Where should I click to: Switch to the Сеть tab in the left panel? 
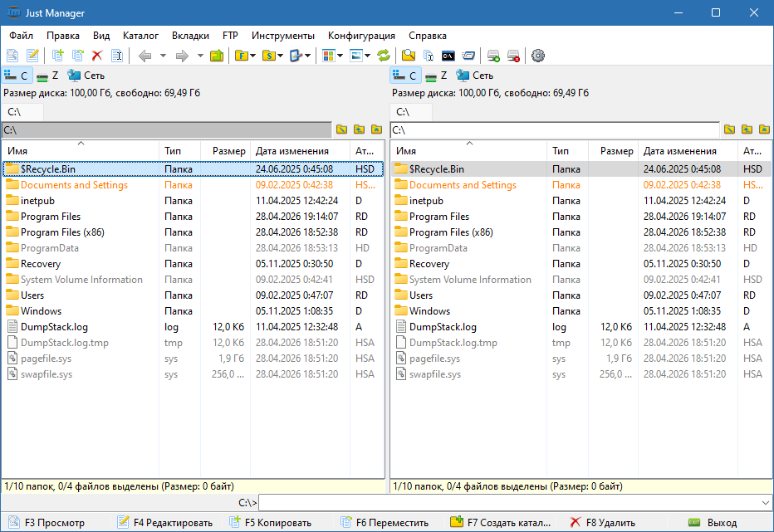[86, 75]
